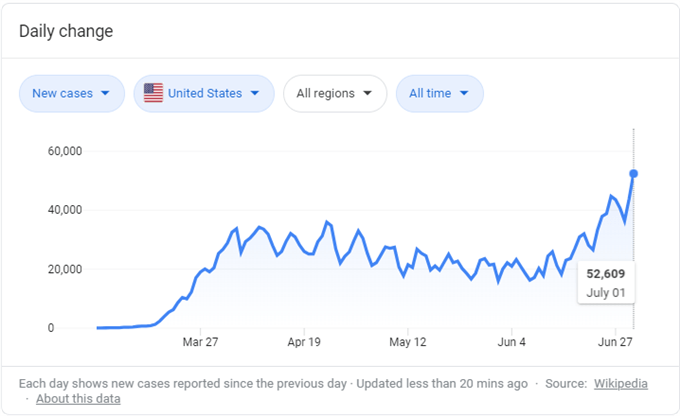Open the Wikipedia source link

pyautogui.click(x=621, y=383)
